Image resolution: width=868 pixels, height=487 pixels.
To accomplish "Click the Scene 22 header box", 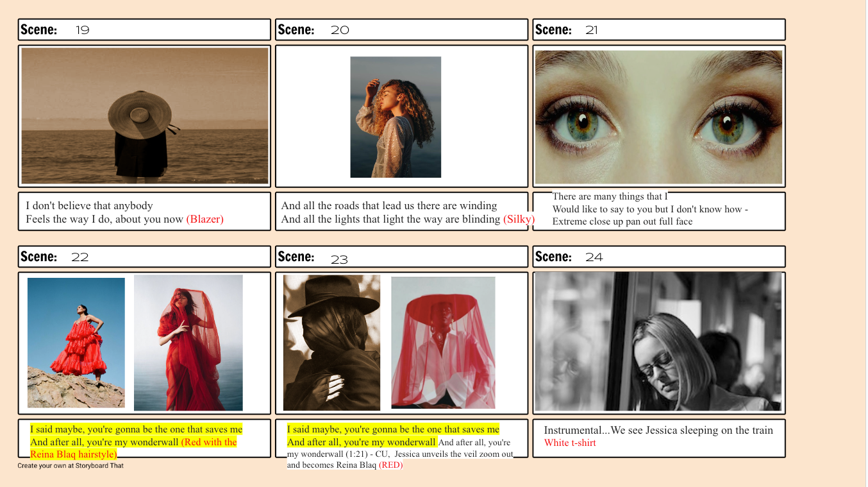I will point(144,257).
